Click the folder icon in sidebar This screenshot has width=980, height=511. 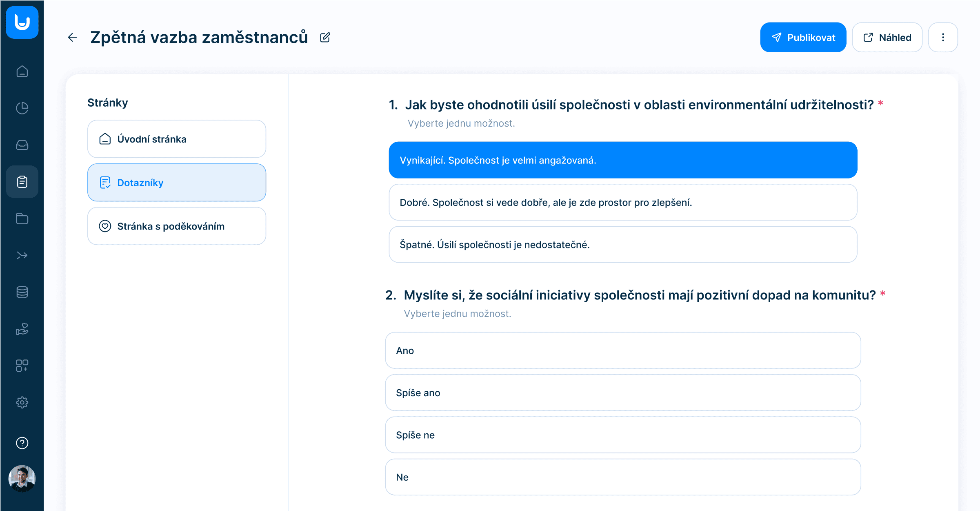pyautogui.click(x=22, y=219)
